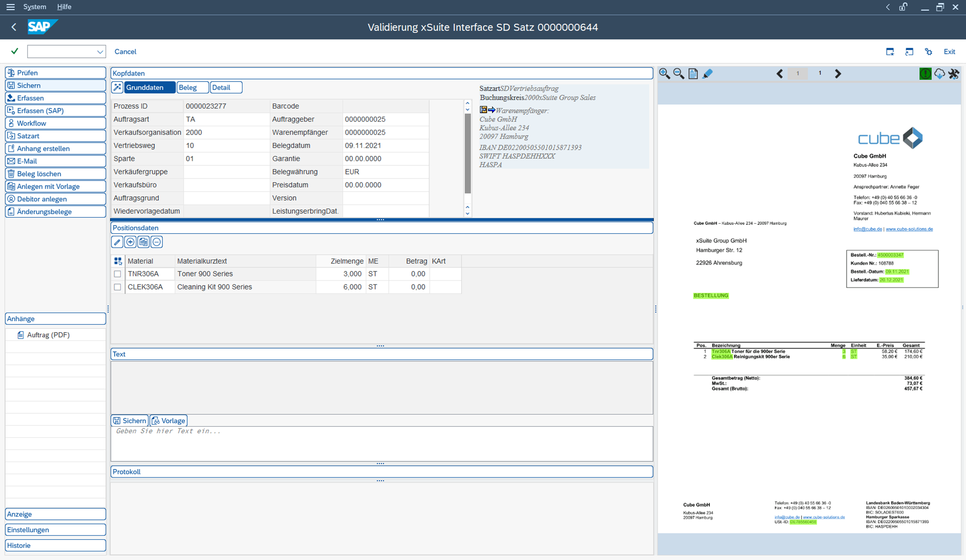The width and height of the screenshot is (966, 560).
Task: Click Anlegen mit Vorlage button
Action: click(x=55, y=186)
